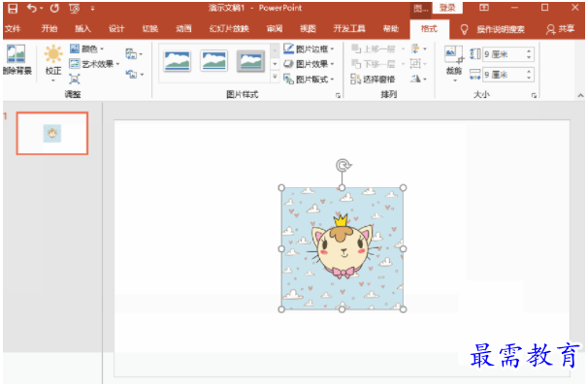Click the 登录 sign-in button
This screenshot has height=386, width=588.
(x=447, y=8)
